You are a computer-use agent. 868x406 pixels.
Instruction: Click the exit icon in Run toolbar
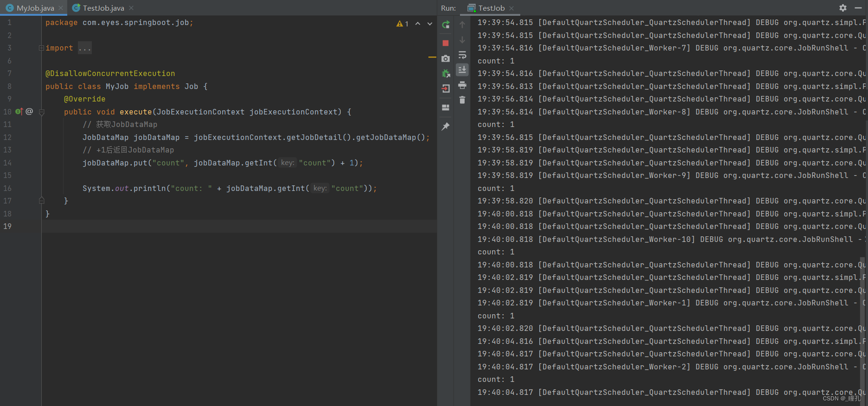446,89
